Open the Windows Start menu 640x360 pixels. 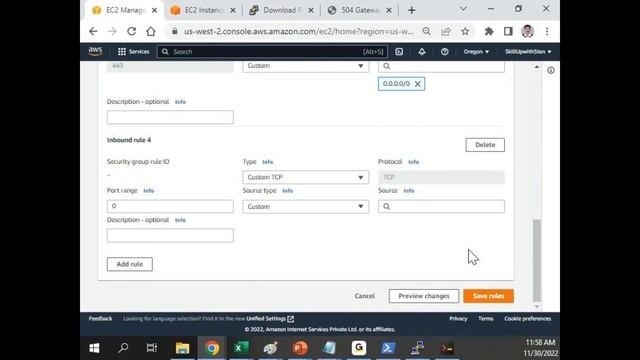[94, 348]
